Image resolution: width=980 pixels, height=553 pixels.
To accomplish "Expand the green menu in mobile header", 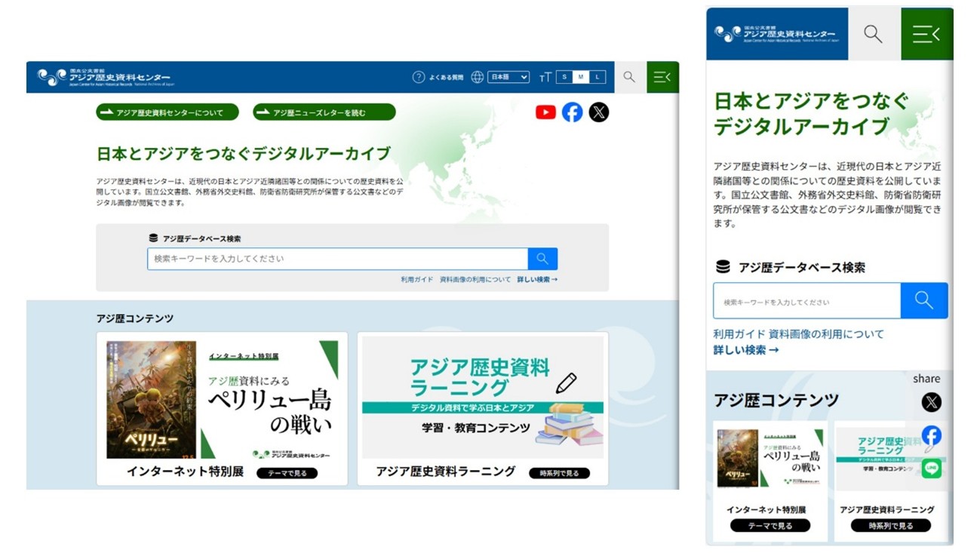I will [926, 34].
